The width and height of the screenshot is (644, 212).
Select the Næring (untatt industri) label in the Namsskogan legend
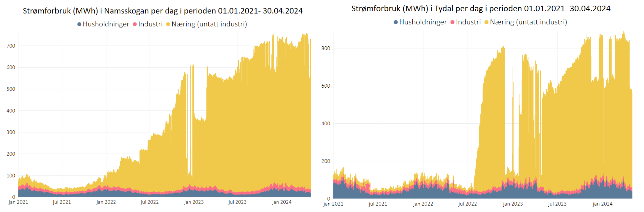pos(209,24)
